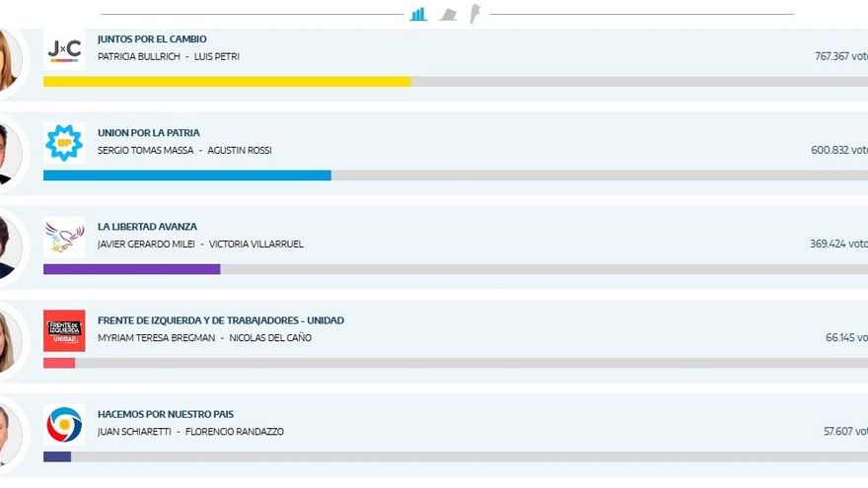Open Javier Milei's candidate photo
Image resolution: width=868 pixels, height=488 pixels.
click(10, 247)
